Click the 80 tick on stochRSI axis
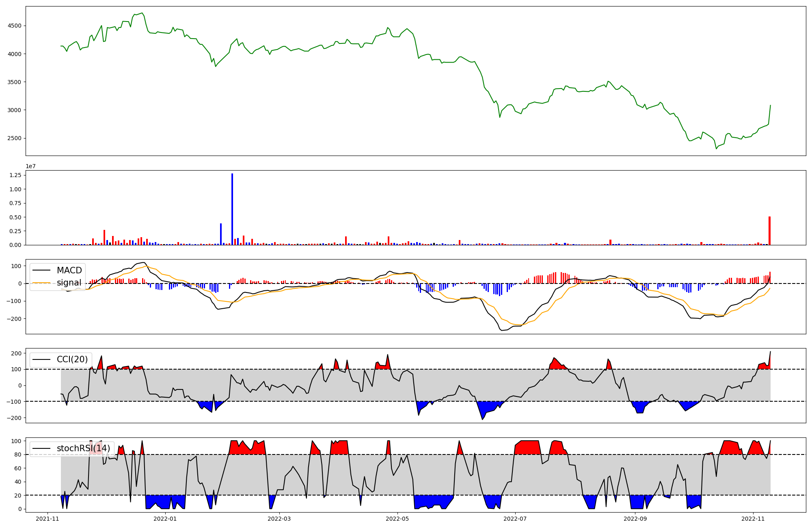 click(17, 454)
